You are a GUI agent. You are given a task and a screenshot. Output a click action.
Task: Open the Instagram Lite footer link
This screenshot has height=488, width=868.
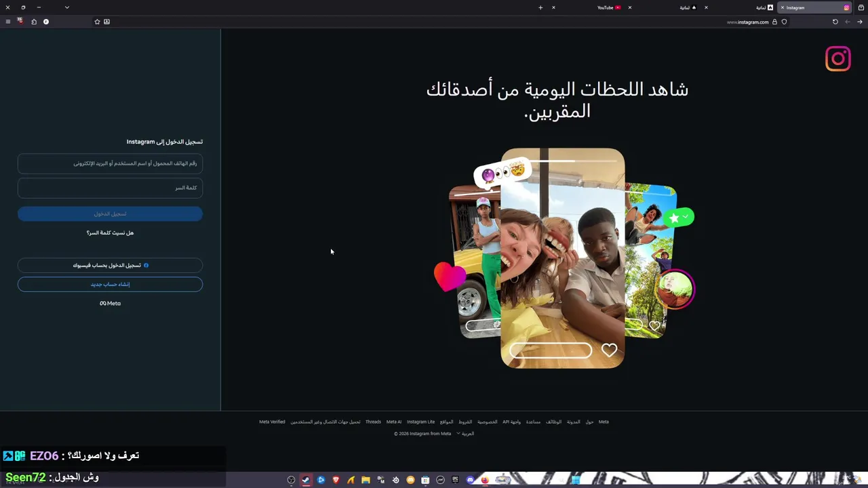421,422
